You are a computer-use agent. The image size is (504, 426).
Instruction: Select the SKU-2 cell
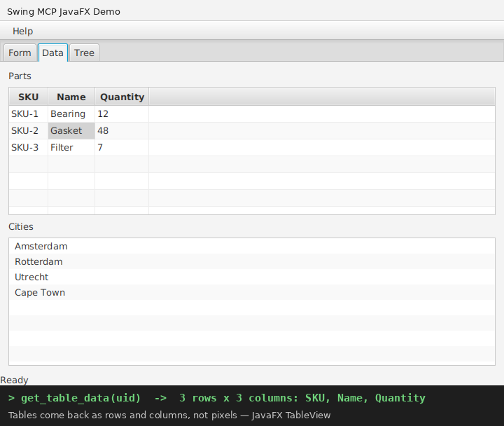pyautogui.click(x=28, y=130)
